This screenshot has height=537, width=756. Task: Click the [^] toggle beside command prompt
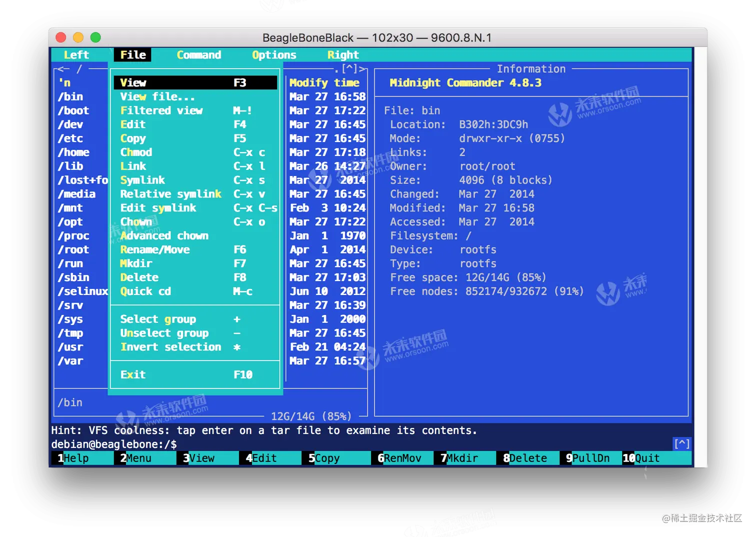pyautogui.click(x=682, y=443)
